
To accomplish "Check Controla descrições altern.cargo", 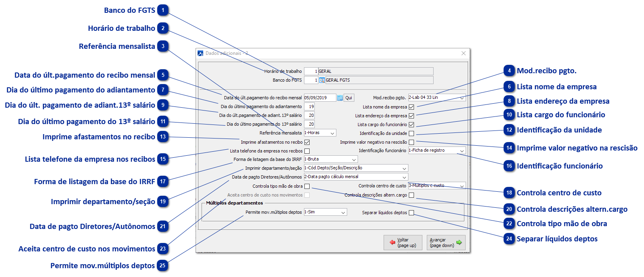I will click(x=411, y=195).
